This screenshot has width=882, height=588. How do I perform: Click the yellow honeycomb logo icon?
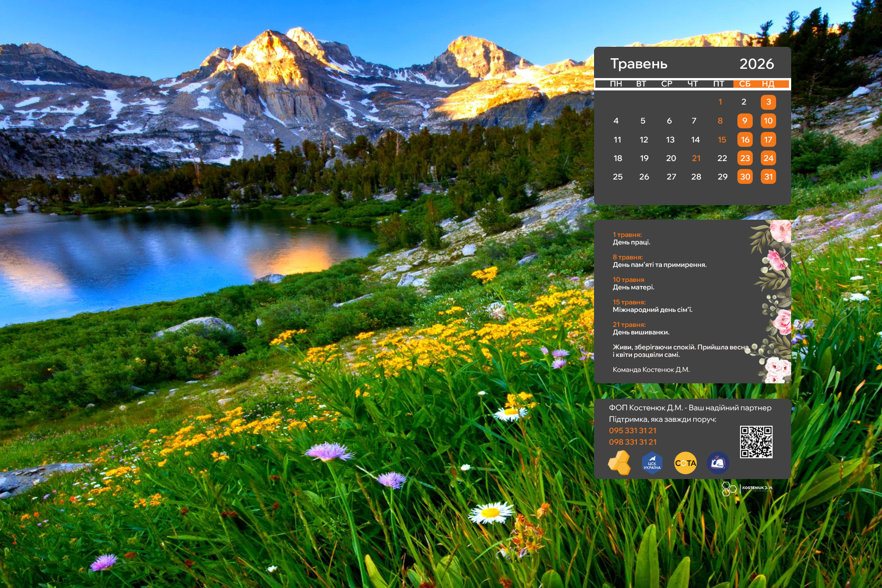[619, 463]
